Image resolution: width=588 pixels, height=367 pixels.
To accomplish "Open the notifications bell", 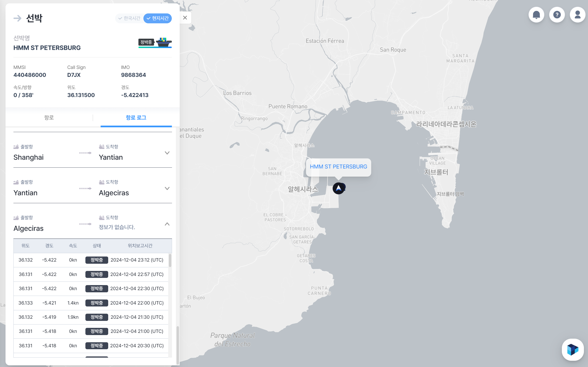I will 536,15.
